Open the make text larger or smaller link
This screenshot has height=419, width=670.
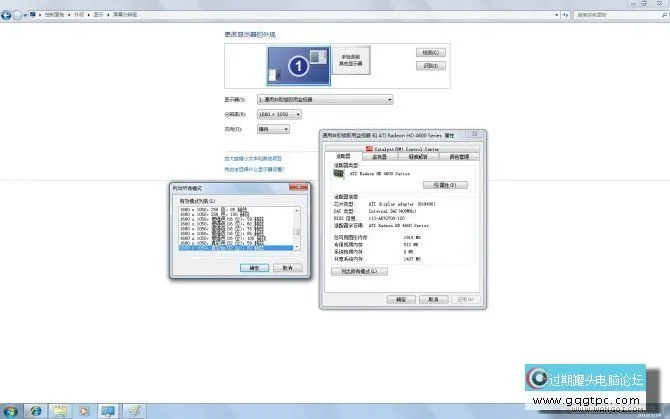tap(253, 158)
